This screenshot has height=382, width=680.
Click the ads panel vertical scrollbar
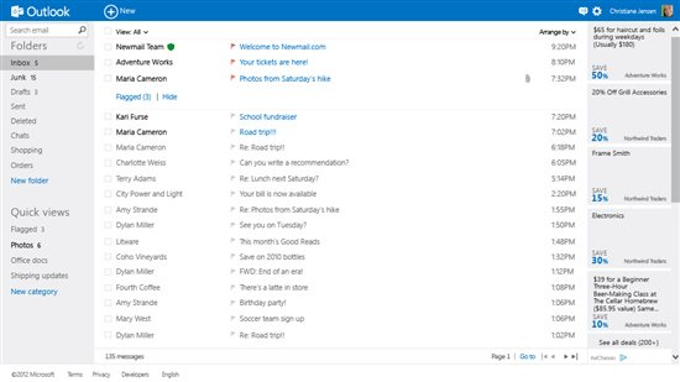(x=675, y=119)
